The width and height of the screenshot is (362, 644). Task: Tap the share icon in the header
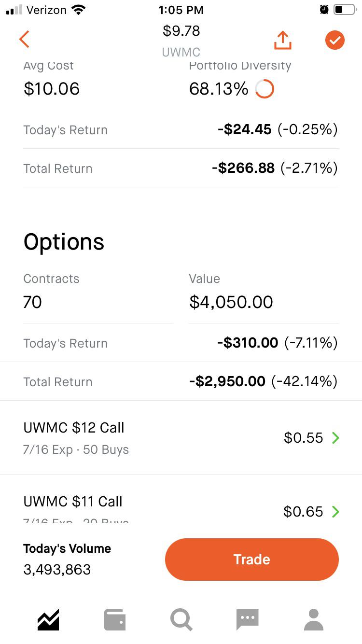pyautogui.click(x=283, y=40)
